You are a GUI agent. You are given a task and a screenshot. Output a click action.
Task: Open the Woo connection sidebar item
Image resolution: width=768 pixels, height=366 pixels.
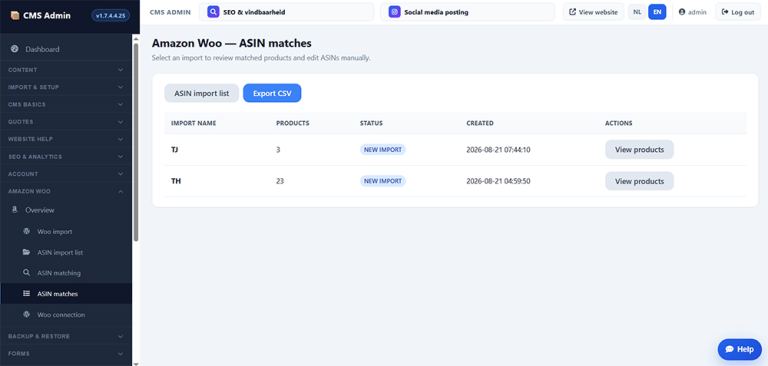tap(66, 315)
